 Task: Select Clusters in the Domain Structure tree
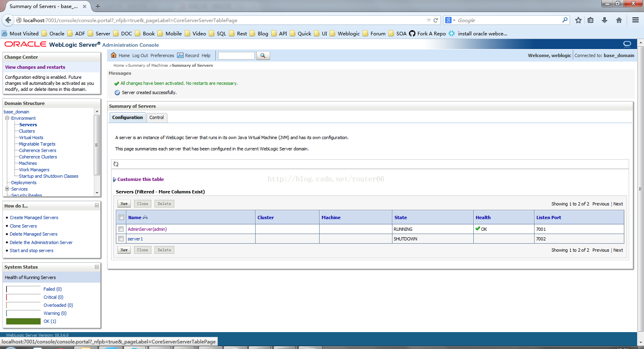[27, 131]
